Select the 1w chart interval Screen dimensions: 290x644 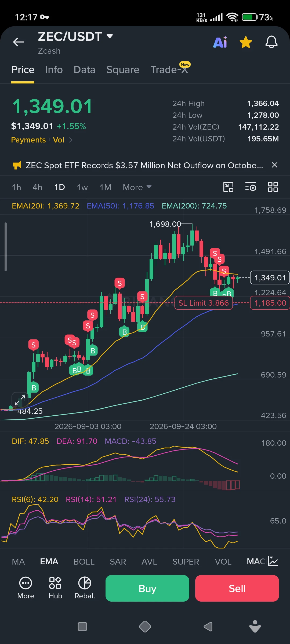[x=82, y=187]
